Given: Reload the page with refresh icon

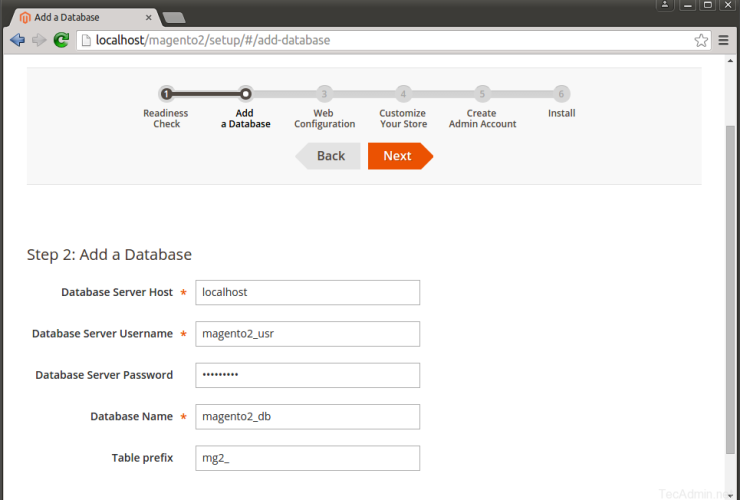Looking at the screenshot, I should pyautogui.click(x=61, y=40).
